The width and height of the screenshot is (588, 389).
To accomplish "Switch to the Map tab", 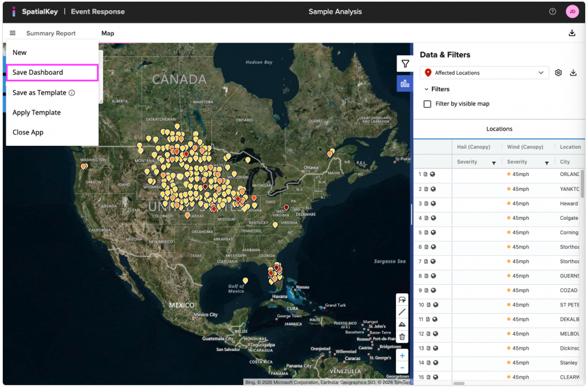I will point(107,33).
